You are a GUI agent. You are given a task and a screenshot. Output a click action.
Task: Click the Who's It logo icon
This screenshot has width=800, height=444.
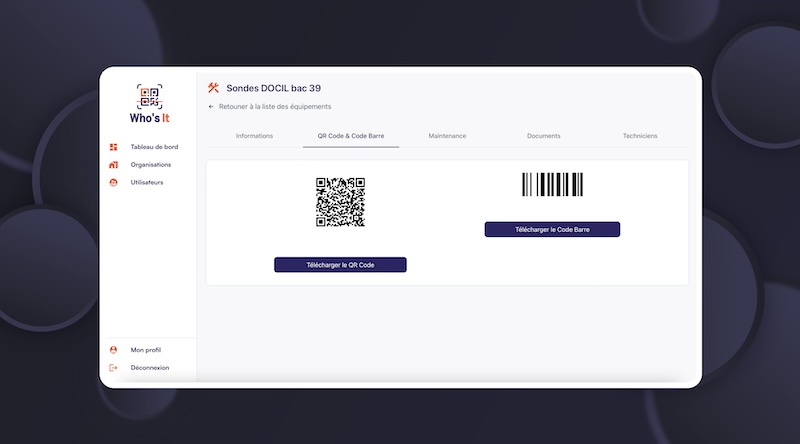149,96
